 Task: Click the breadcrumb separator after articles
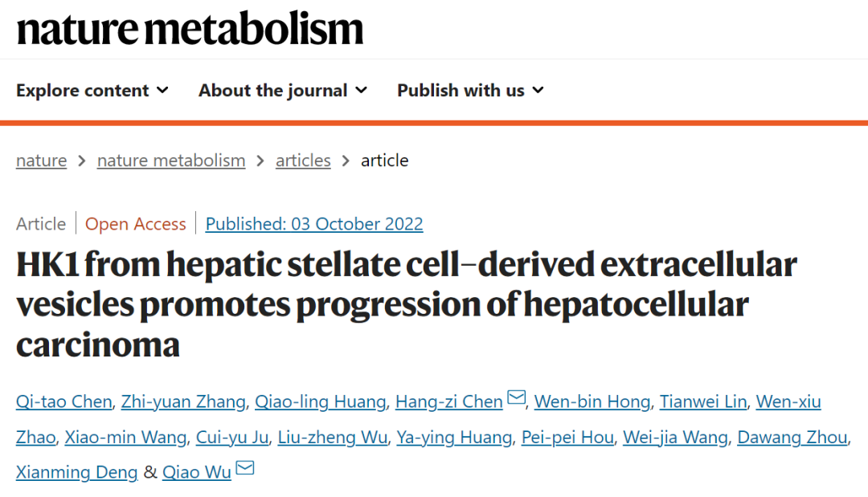tap(346, 161)
